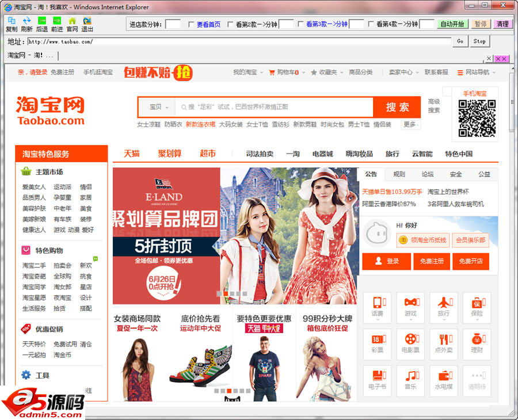Viewport: 518px width, 420px height.
Task: Click the 工具 gear icon
Action: pyautogui.click(x=26, y=375)
